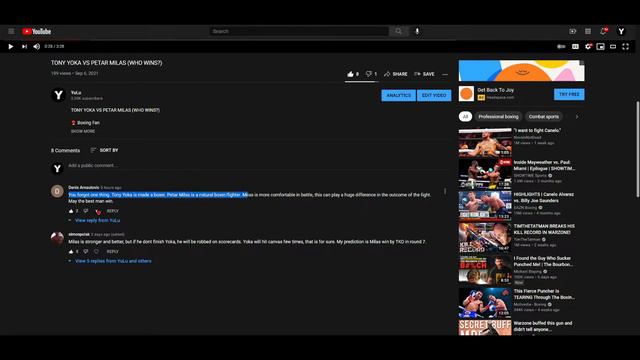Click the TRY FREE ad button
This screenshot has height=360, width=640.
pos(569,94)
